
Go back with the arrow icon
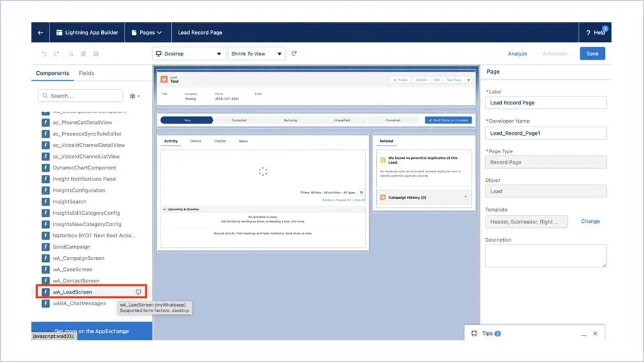(40, 33)
